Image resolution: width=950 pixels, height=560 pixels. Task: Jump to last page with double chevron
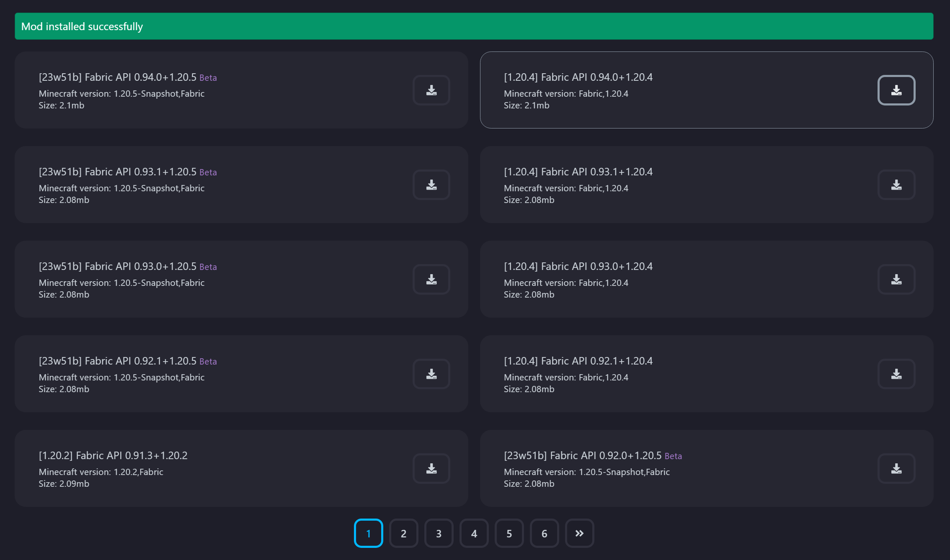click(579, 533)
